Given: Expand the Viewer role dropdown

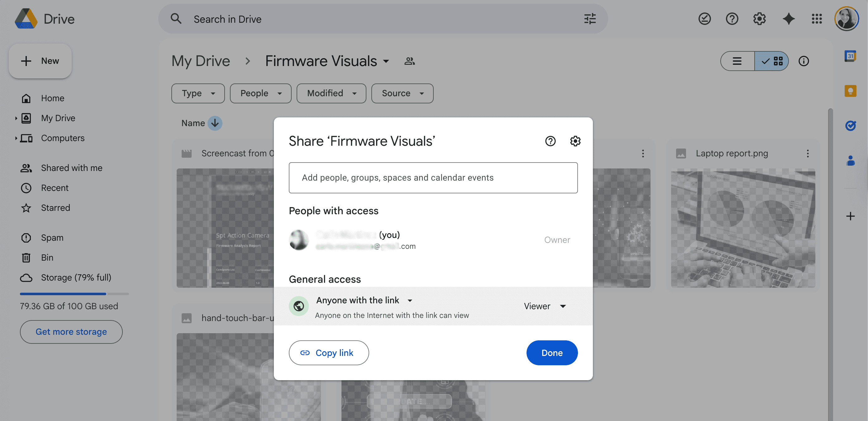Looking at the screenshot, I should [x=545, y=306].
